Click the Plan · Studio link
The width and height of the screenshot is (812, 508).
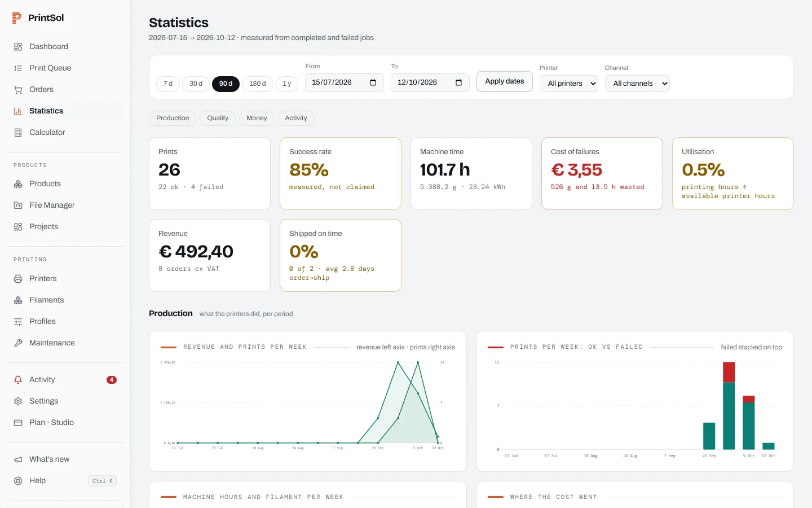click(65, 423)
